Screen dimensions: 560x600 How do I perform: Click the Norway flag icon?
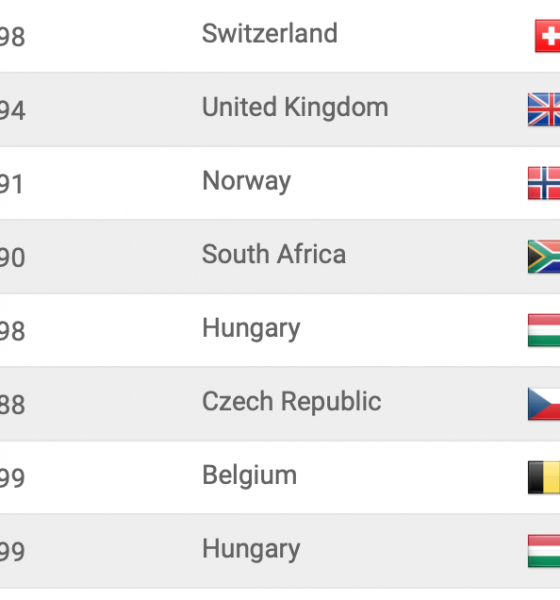coord(544,183)
